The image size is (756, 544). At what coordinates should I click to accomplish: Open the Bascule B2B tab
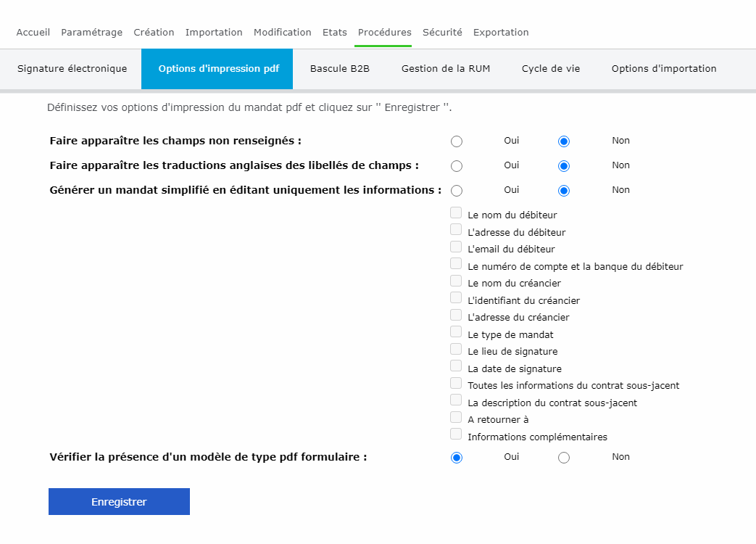(340, 69)
